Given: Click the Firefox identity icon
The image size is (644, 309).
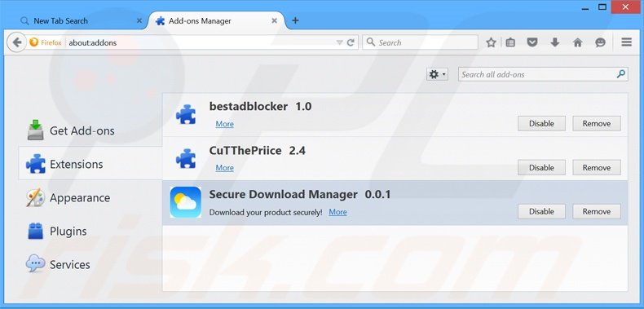Looking at the screenshot, I should 33,42.
